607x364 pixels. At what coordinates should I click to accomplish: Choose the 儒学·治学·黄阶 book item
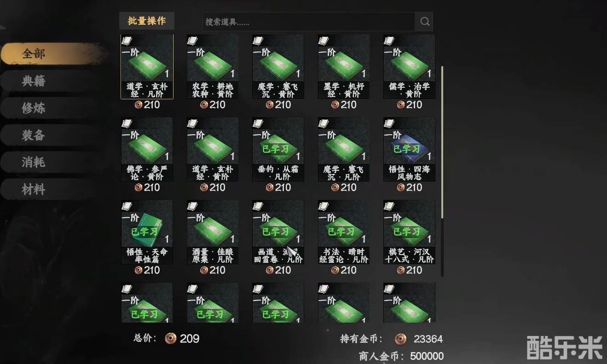409,67
